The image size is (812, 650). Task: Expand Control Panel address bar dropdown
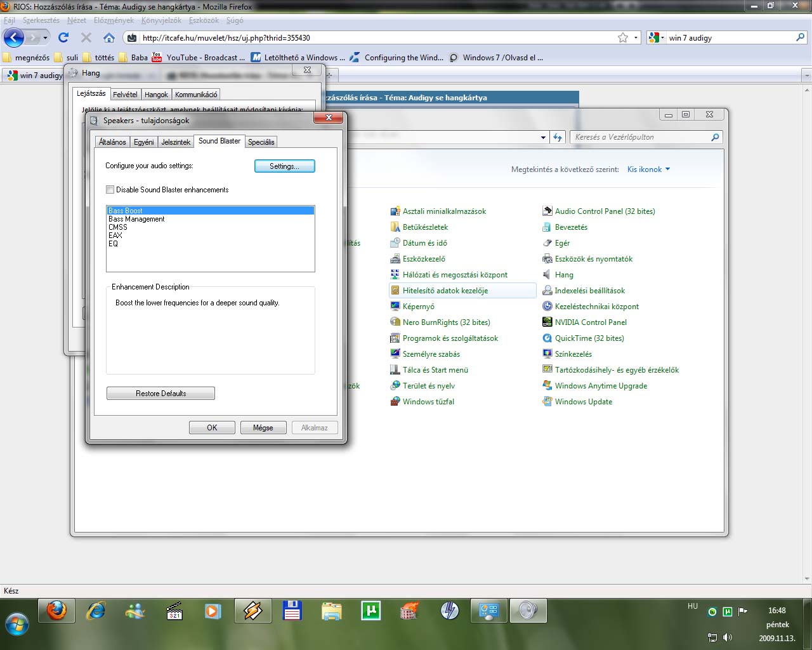coord(543,137)
